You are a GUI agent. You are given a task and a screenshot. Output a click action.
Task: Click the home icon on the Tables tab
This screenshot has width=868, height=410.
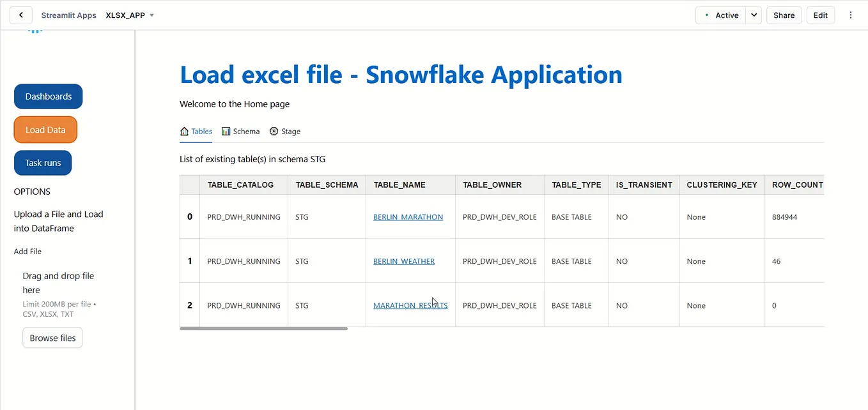tap(183, 131)
